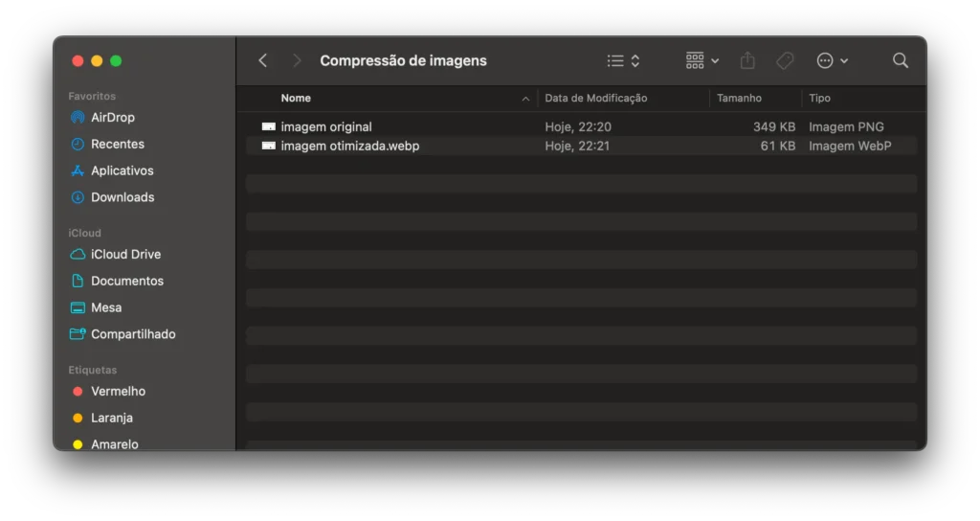Image resolution: width=980 pixels, height=521 pixels.
Task: Filter by the Laranja tag
Action: click(112, 418)
